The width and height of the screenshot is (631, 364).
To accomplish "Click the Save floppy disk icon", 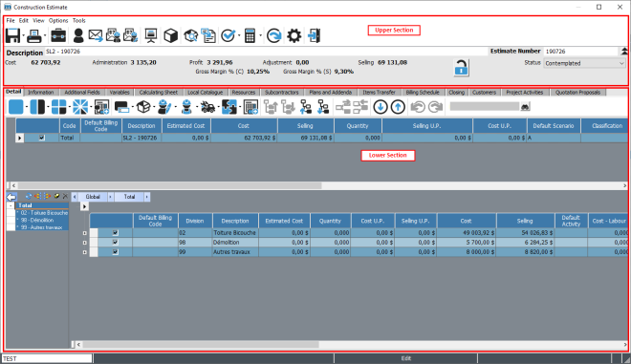I will pyautogui.click(x=12, y=35).
